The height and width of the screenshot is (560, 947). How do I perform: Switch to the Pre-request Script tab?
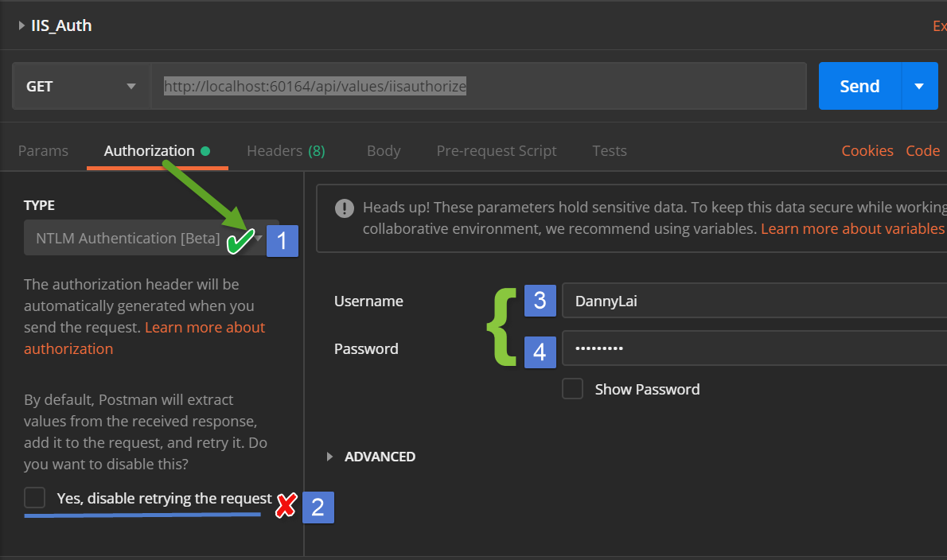tap(497, 151)
